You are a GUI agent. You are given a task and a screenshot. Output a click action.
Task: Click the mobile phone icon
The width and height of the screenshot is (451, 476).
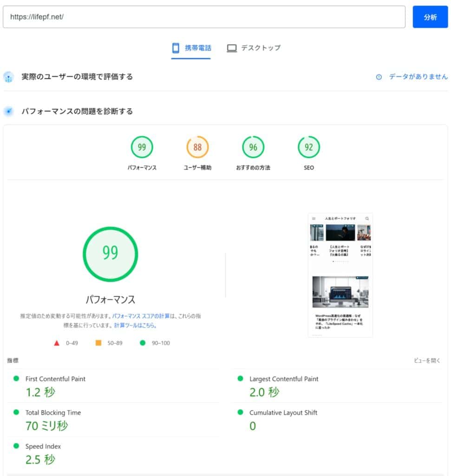176,48
